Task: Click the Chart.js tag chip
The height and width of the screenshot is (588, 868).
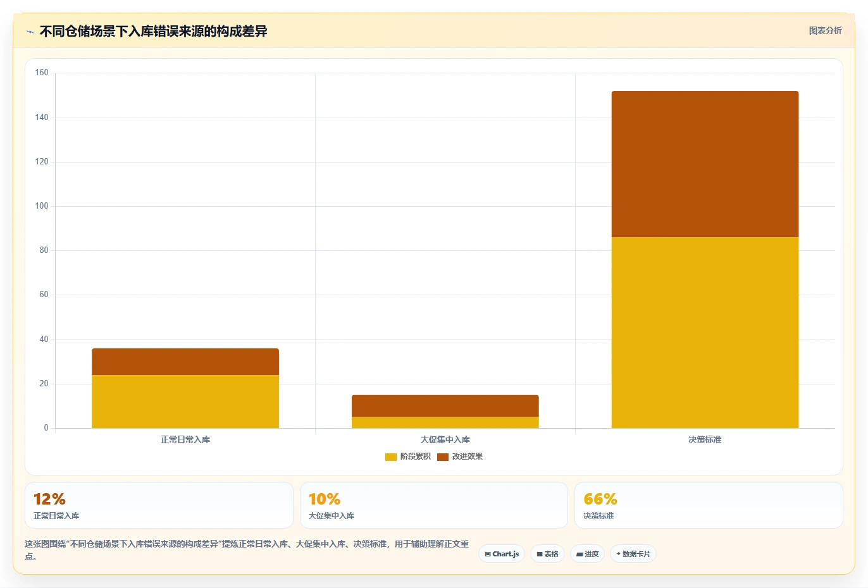Action: [502, 554]
